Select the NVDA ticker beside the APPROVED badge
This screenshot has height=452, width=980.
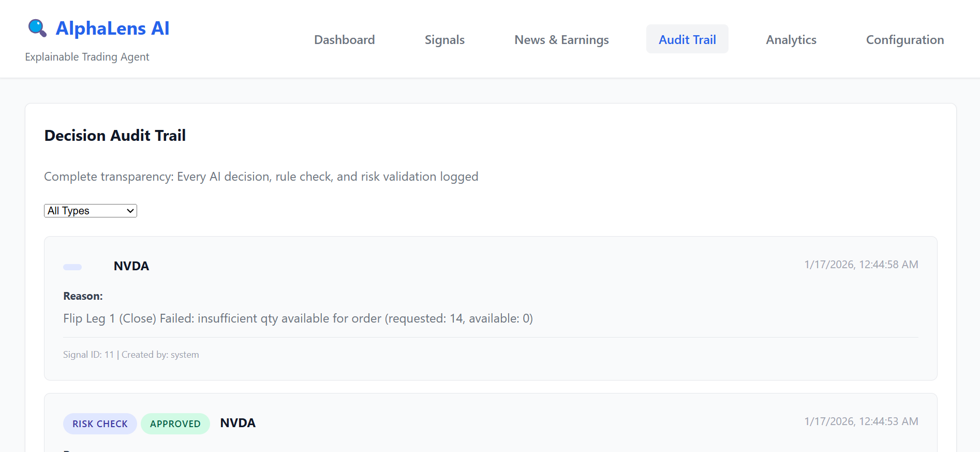click(238, 423)
